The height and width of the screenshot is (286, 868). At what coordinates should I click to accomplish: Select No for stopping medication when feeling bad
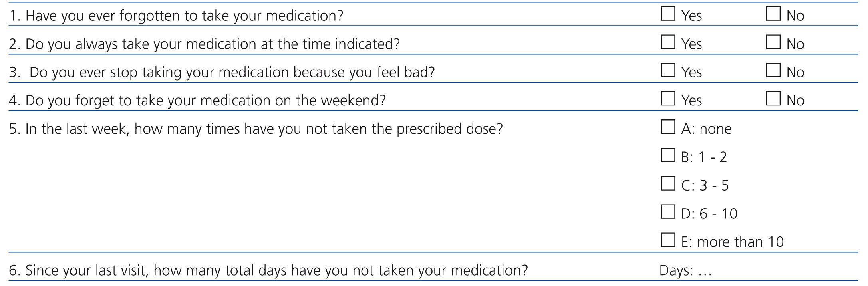pos(773,70)
